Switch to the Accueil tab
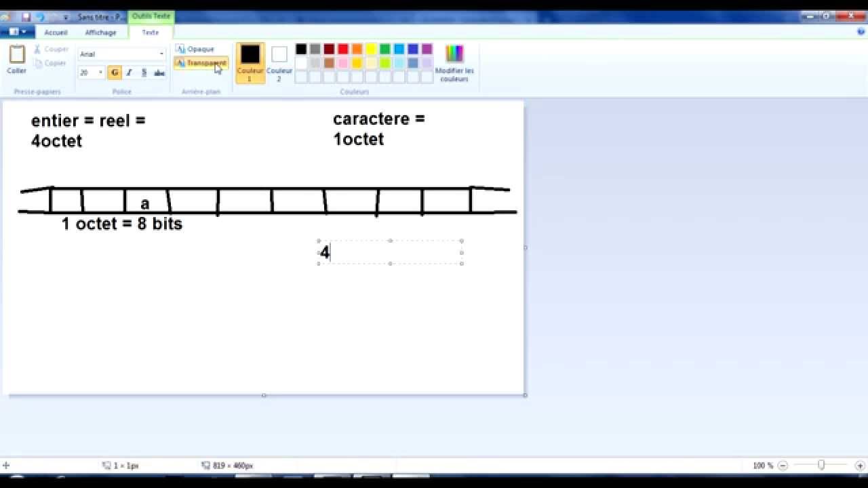 coord(56,33)
